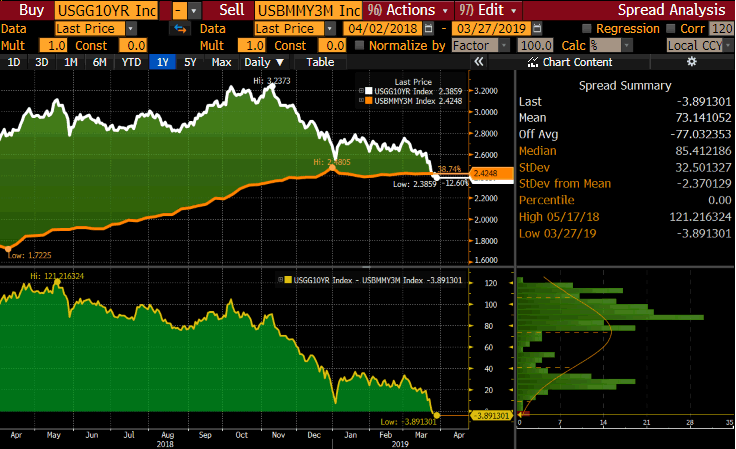Click the StDev from Mean label
736x449 pixels.
[x=565, y=183]
